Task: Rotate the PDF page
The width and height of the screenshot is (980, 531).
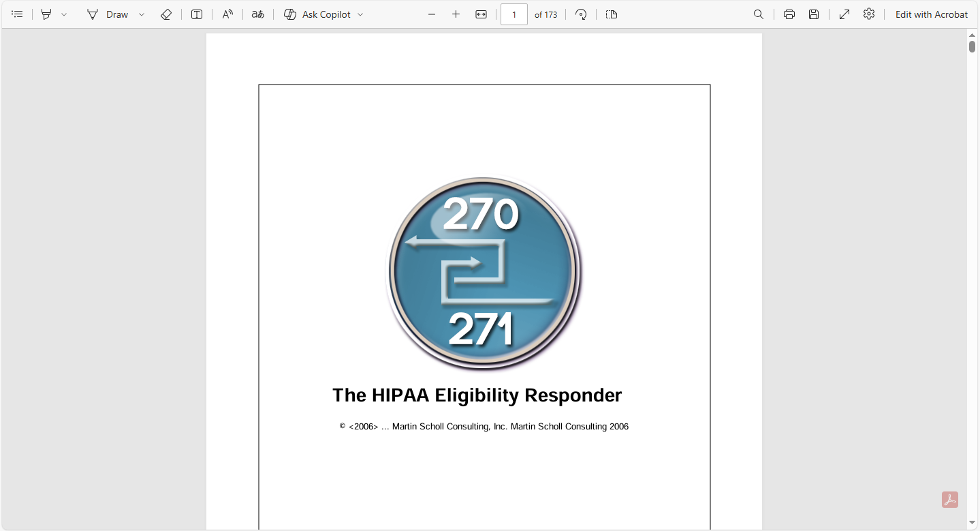Action: pyautogui.click(x=581, y=14)
